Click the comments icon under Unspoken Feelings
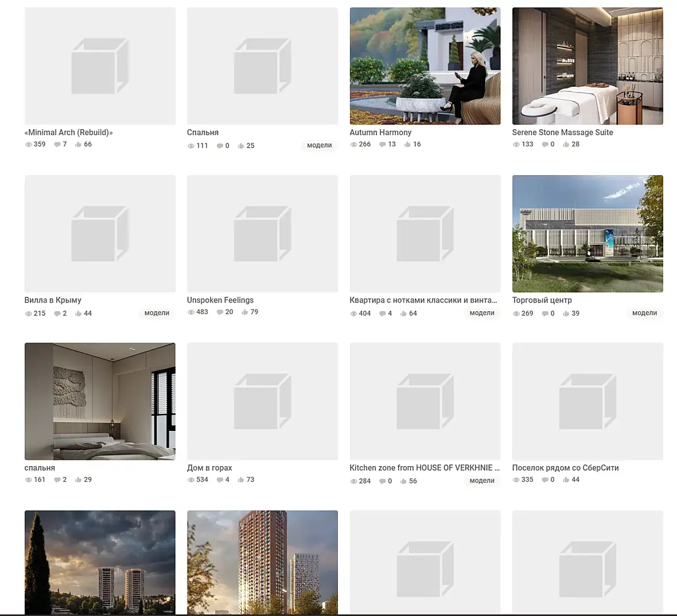This screenshot has width=677, height=616. [220, 312]
